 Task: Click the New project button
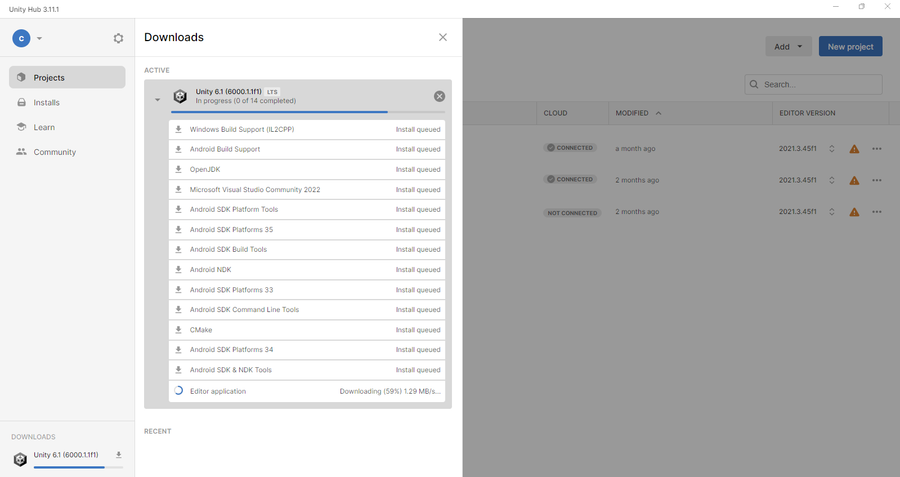click(x=850, y=46)
